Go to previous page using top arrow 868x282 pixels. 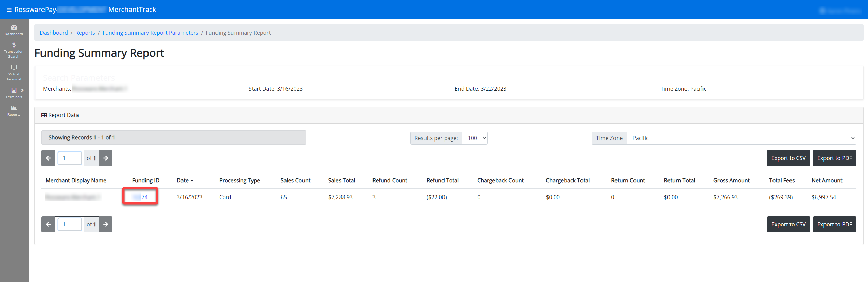click(x=48, y=158)
